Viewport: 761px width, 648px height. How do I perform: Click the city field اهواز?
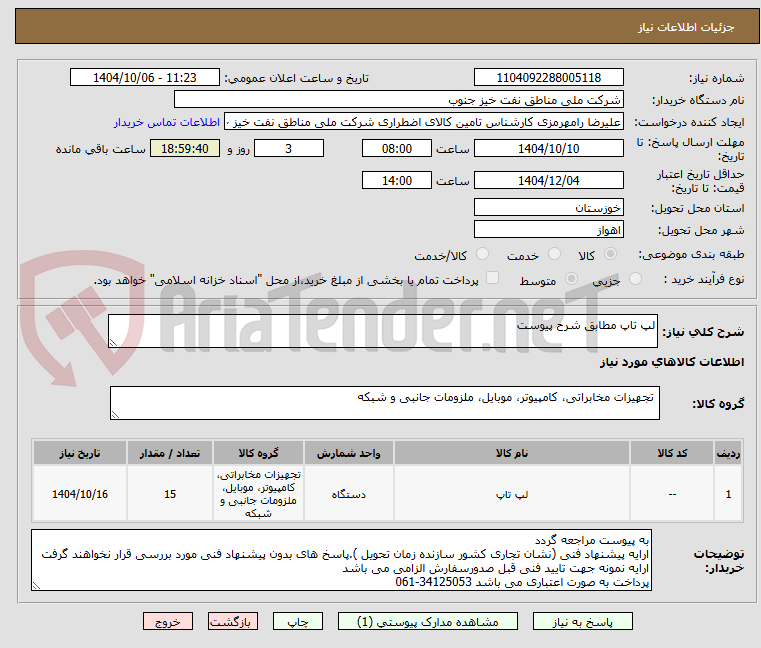(548, 230)
